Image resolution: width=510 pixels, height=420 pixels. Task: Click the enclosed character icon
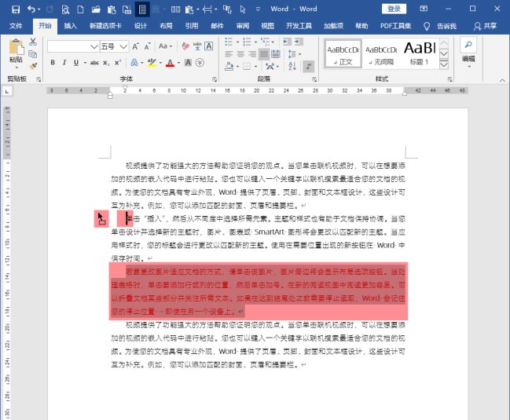(200, 63)
